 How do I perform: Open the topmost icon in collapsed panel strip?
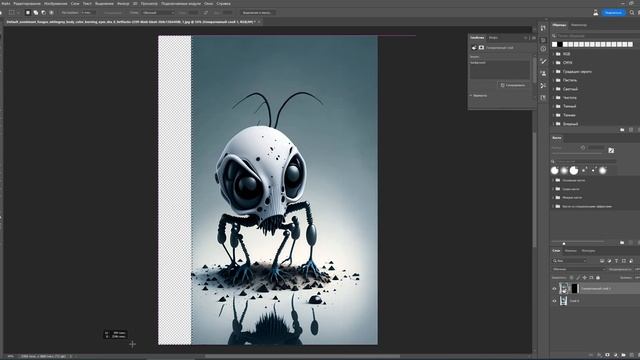tap(543, 28)
